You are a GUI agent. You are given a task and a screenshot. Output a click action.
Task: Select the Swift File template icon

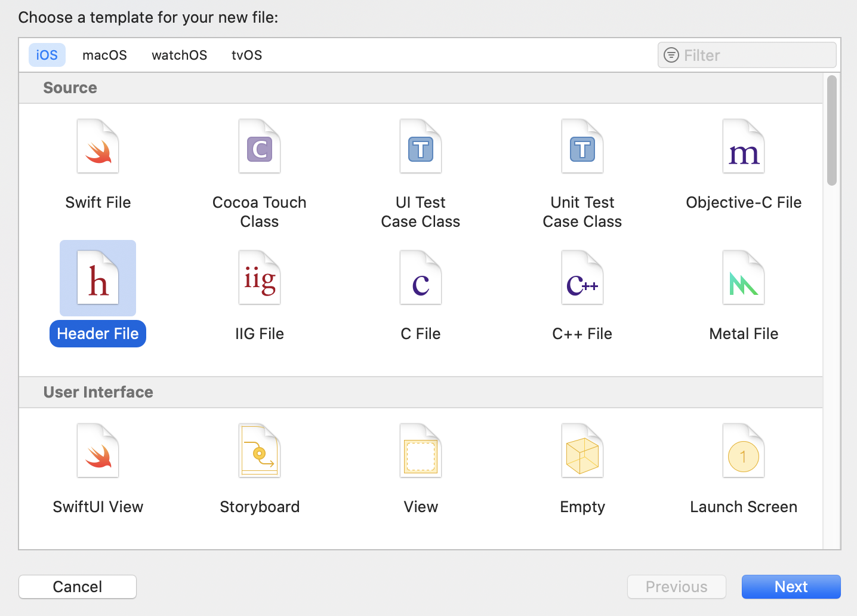[98, 146]
